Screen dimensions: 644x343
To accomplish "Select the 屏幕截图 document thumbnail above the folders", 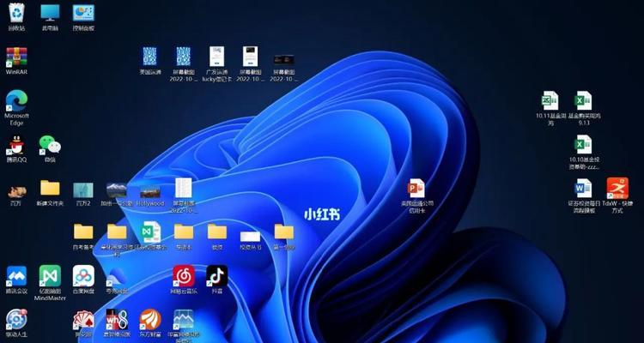I will pyautogui.click(x=184, y=189).
